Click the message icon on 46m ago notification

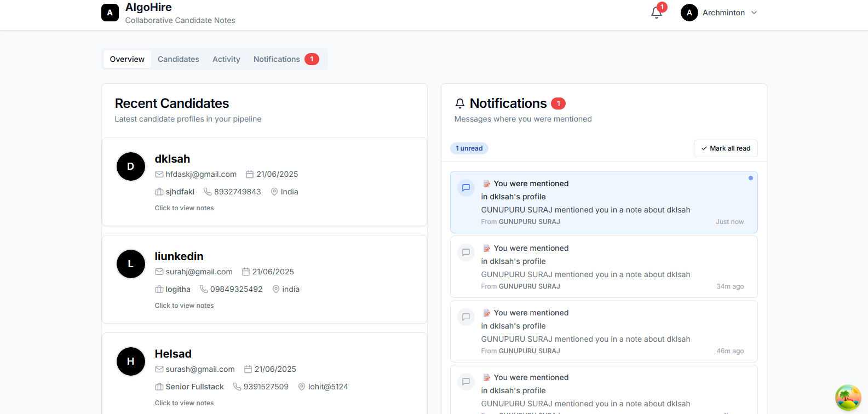466,317
